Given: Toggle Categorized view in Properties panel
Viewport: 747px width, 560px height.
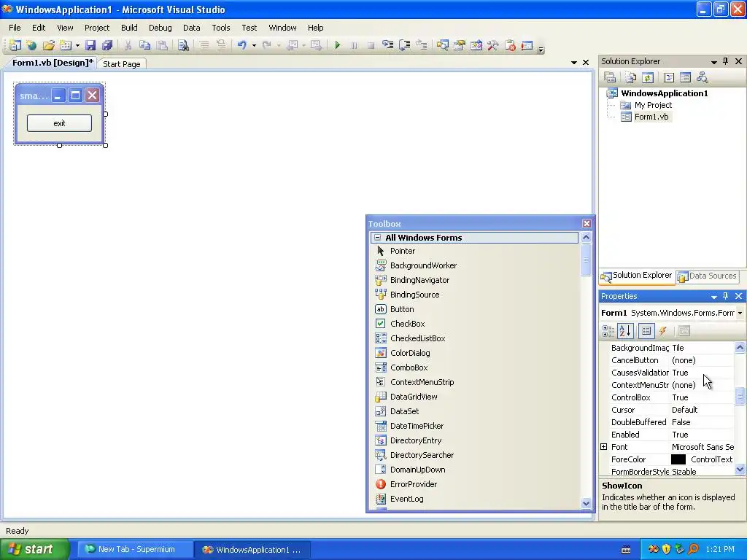Looking at the screenshot, I should [x=608, y=330].
